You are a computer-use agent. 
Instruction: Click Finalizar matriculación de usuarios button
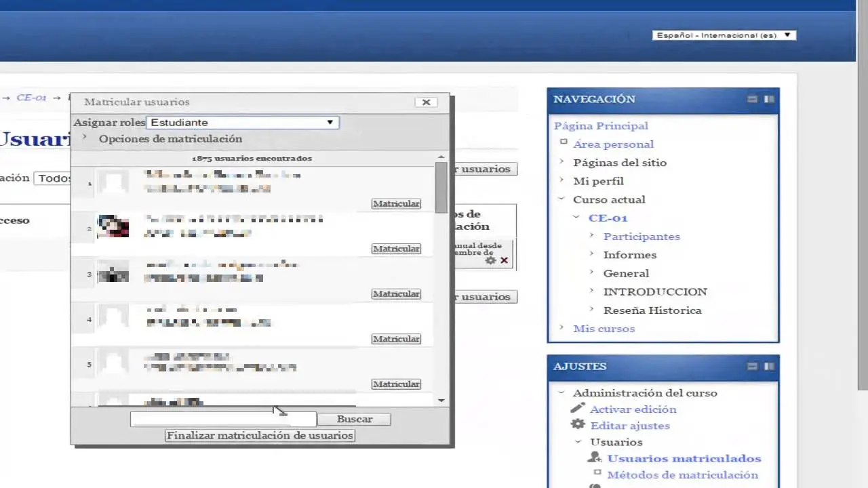(260, 435)
